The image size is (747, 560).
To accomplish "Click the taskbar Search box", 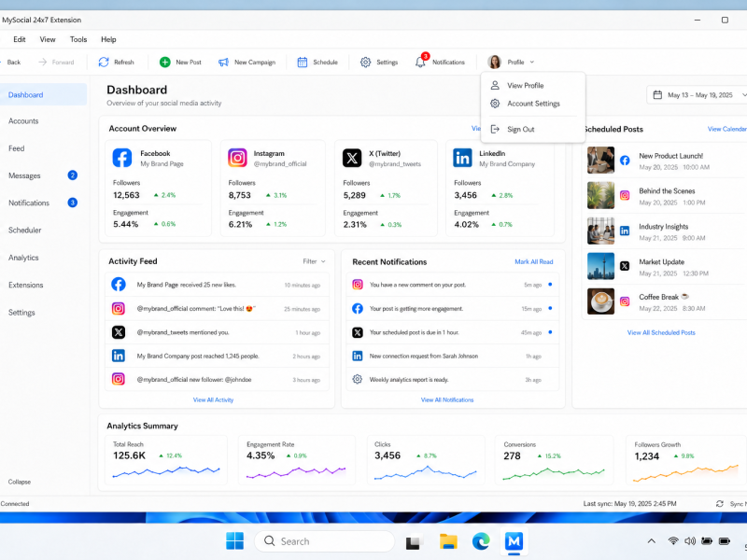I will tap(324, 541).
